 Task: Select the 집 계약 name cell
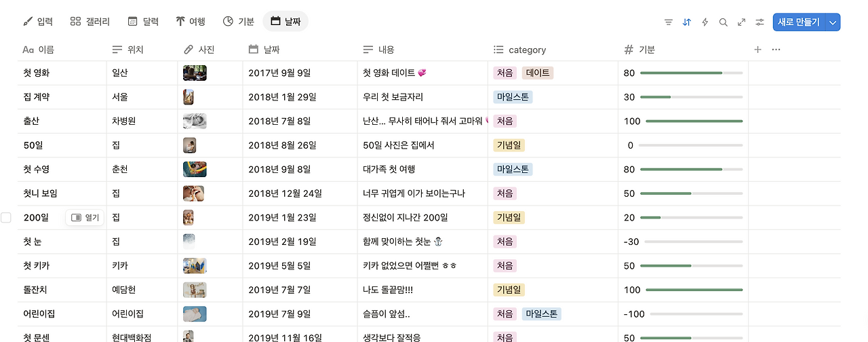[62, 97]
